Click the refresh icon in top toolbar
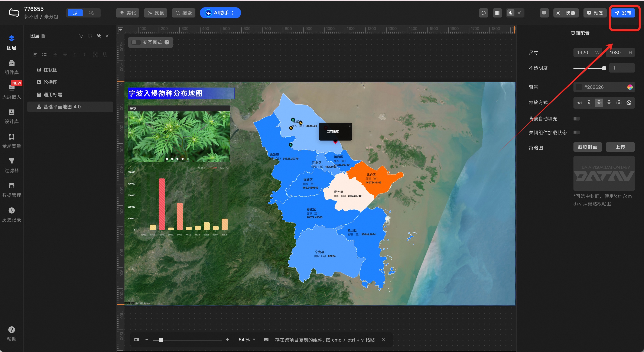The image size is (644, 352). pos(484,13)
